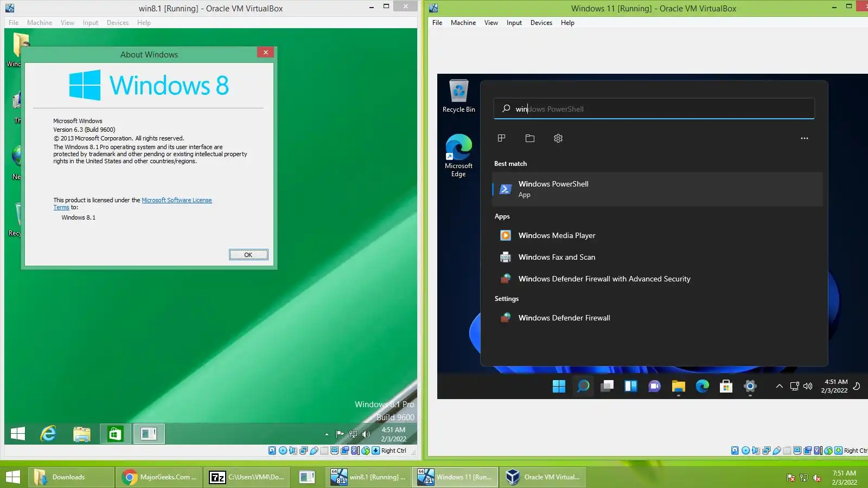The width and height of the screenshot is (868, 488).
Task: Open more options ellipsis in search panel
Action: point(805,138)
